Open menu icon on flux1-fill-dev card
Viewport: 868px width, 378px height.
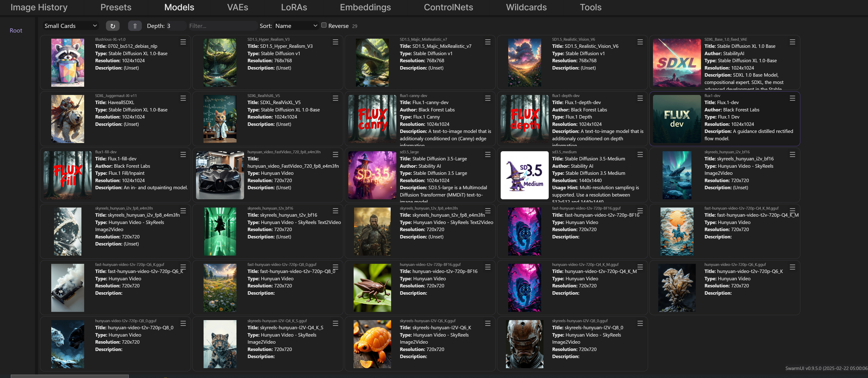click(x=183, y=154)
